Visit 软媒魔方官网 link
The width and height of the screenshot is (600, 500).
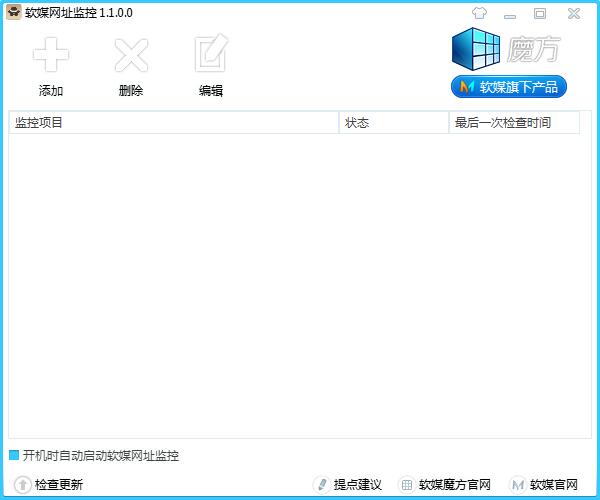coord(445,485)
